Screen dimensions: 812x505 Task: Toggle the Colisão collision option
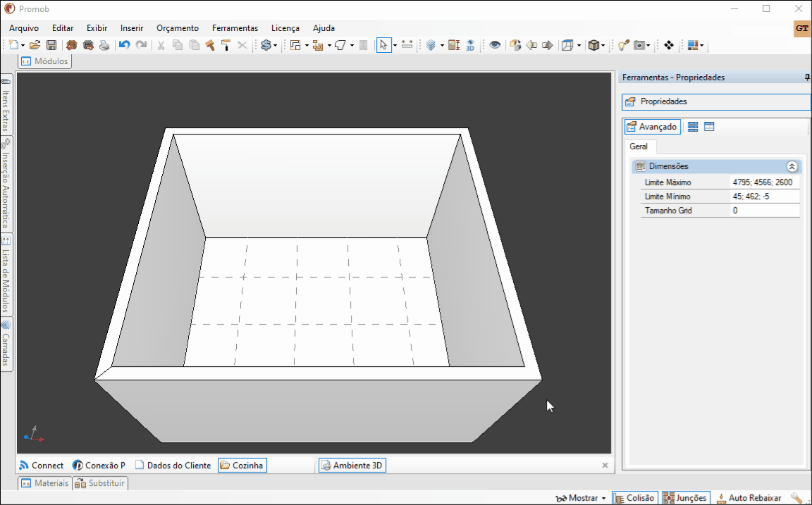tap(635, 498)
